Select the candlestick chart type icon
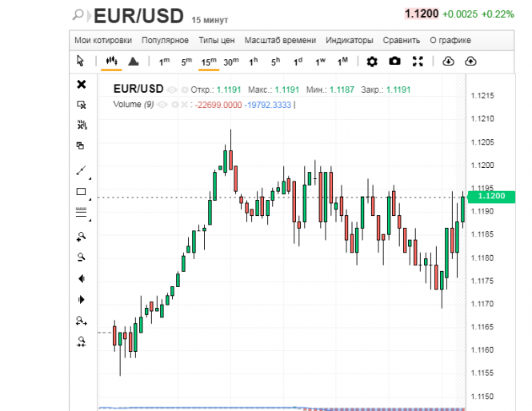The image size is (532, 411). 111,62
